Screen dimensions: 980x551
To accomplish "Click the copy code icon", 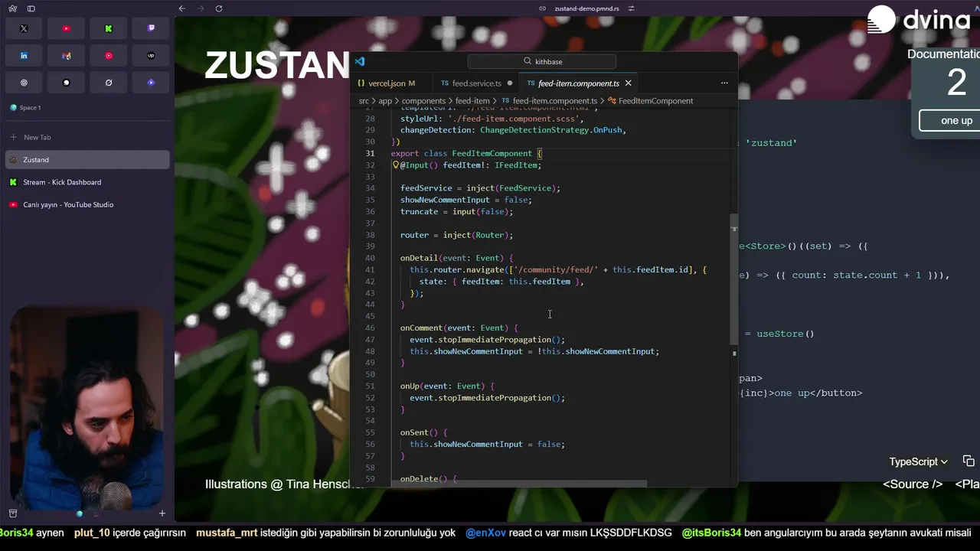I will [x=969, y=461].
